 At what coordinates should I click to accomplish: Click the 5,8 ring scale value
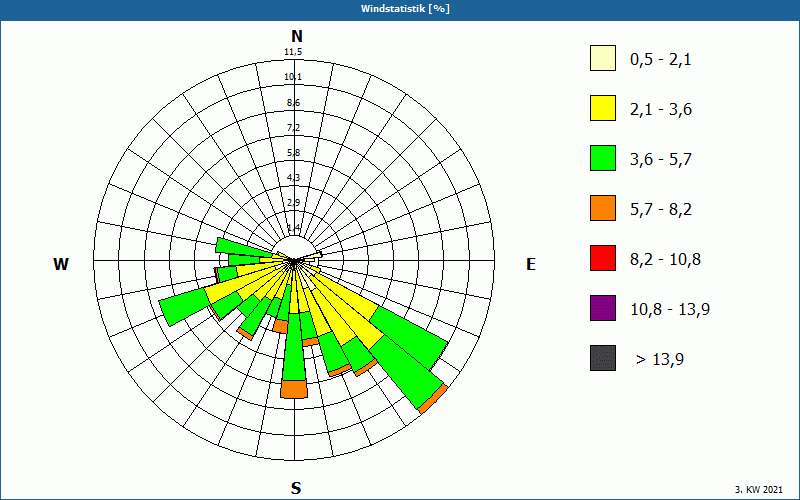[x=293, y=153]
